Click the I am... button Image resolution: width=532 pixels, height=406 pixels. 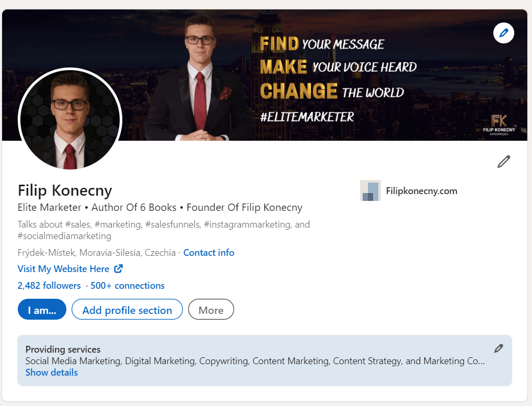pos(42,309)
